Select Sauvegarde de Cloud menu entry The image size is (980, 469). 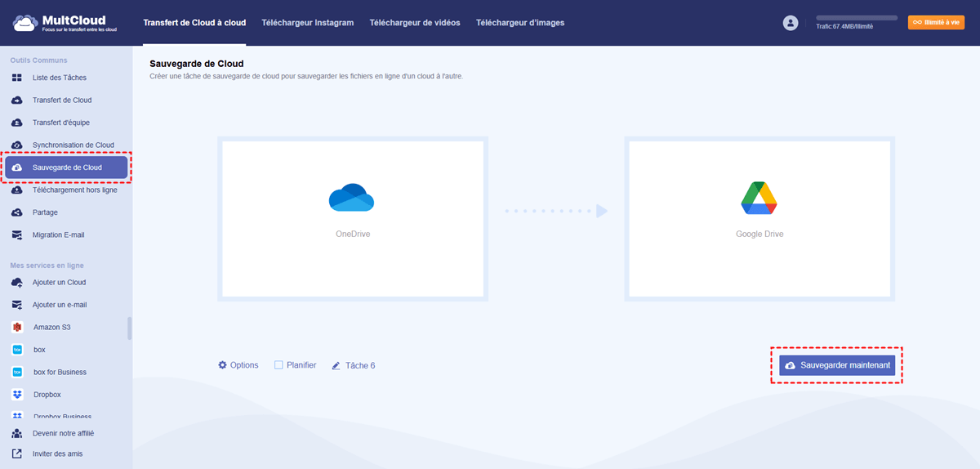point(66,167)
